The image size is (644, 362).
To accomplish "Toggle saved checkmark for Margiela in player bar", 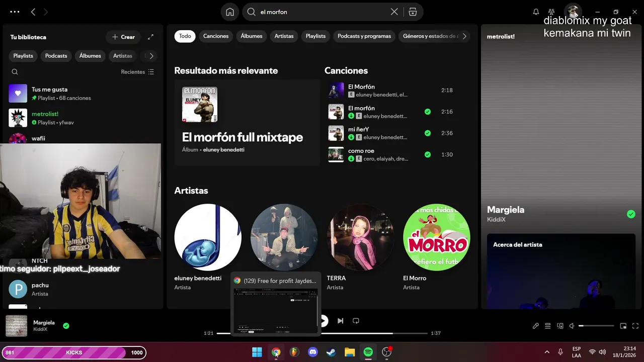I will click(66, 326).
